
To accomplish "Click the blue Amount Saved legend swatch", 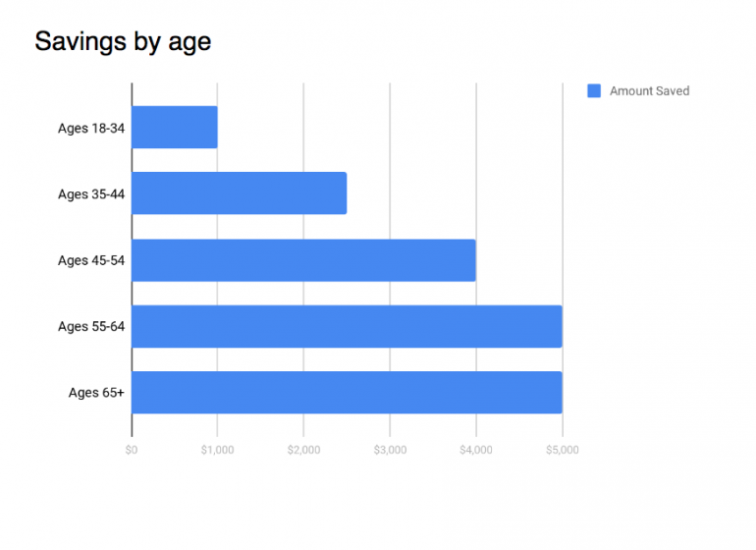I will [594, 91].
